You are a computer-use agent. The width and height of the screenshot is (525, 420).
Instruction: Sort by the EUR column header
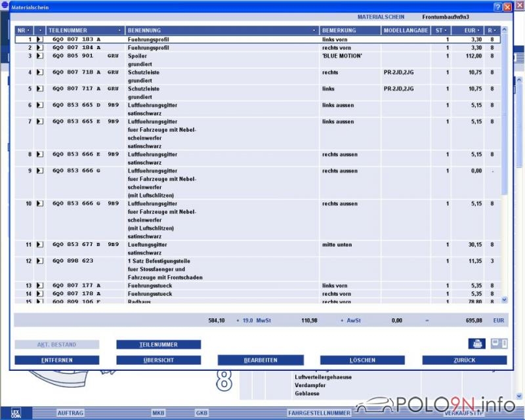coord(467,30)
